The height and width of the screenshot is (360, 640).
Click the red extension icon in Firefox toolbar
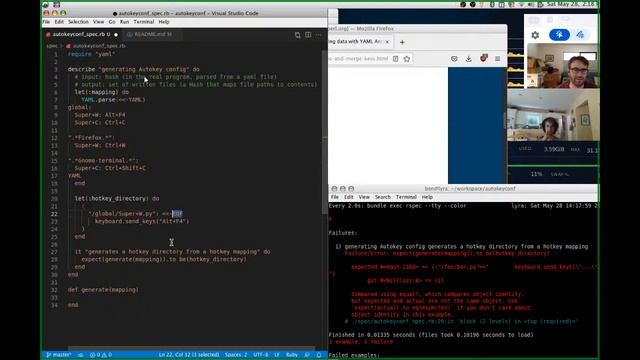484,58
